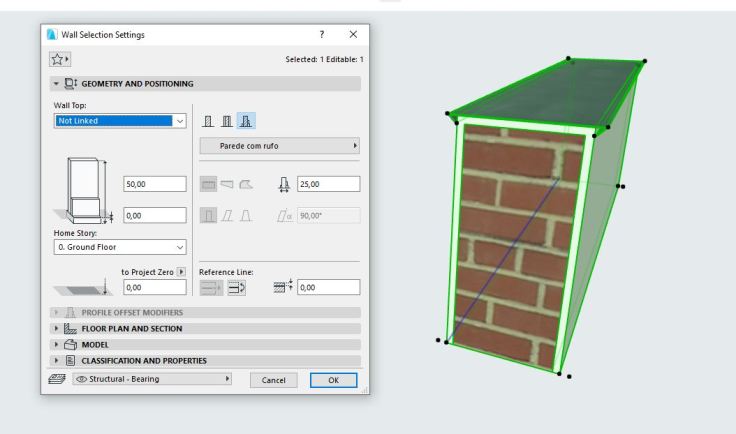
Task: Collapse the Geometry and Positioning panel
Action: point(56,84)
